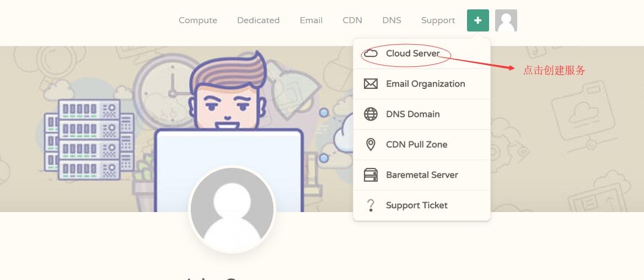Click the server icon for Baremetal Server
This screenshot has width=644, height=280.
pyautogui.click(x=371, y=175)
